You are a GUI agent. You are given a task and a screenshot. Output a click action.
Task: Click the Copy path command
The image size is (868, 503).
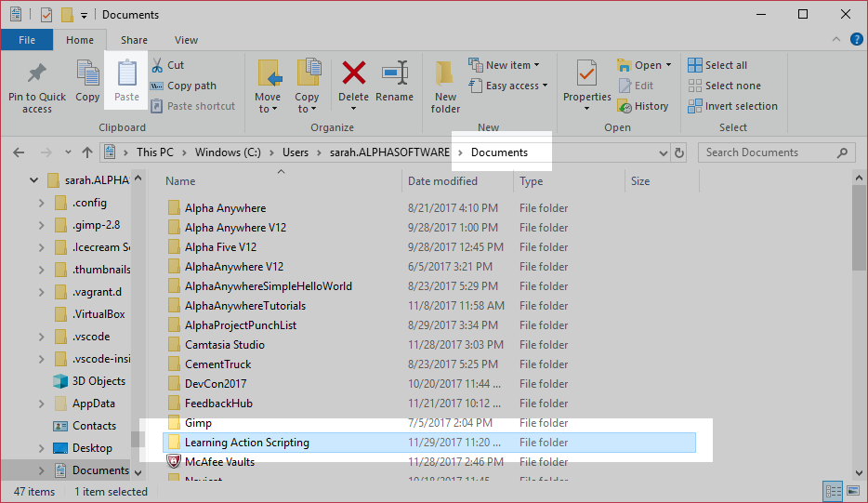(183, 86)
